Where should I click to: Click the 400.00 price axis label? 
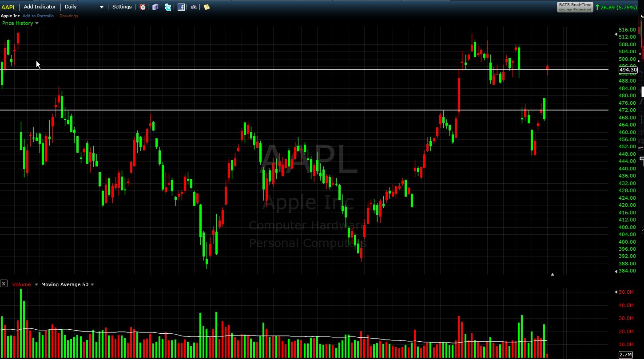point(627,241)
